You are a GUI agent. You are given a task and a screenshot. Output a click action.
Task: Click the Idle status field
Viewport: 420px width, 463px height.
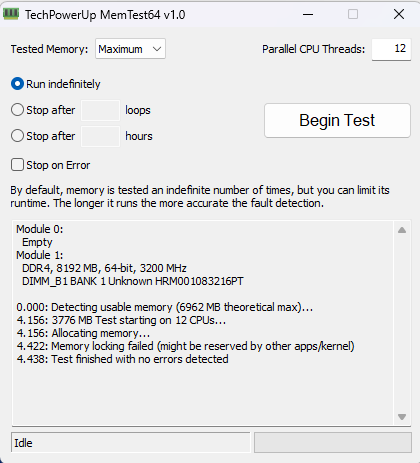click(130, 442)
